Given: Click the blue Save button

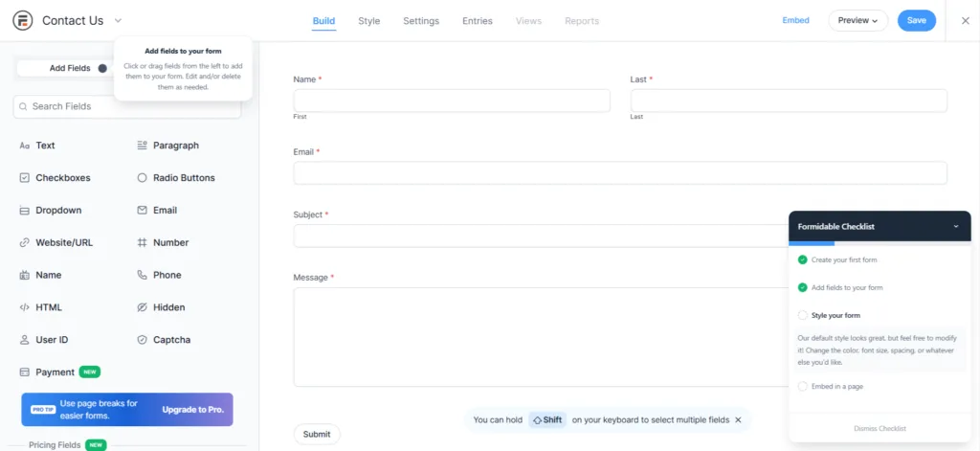Looking at the screenshot, I should point(916,21).
